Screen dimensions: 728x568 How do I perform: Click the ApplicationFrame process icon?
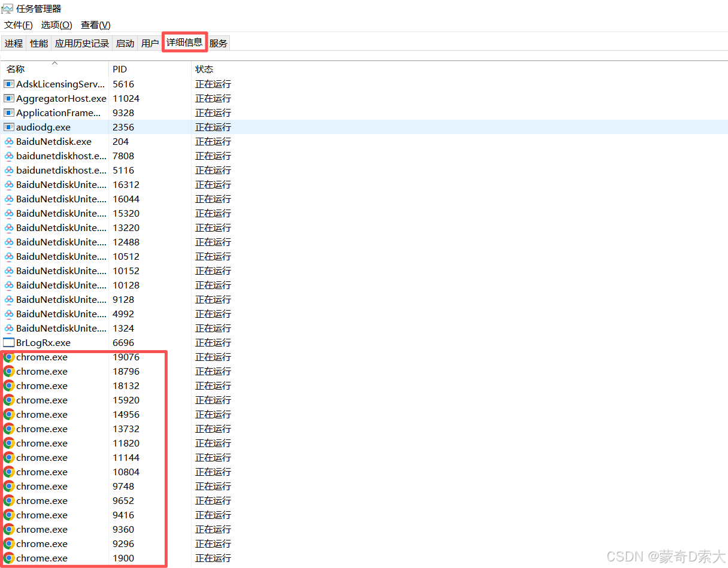9,113
